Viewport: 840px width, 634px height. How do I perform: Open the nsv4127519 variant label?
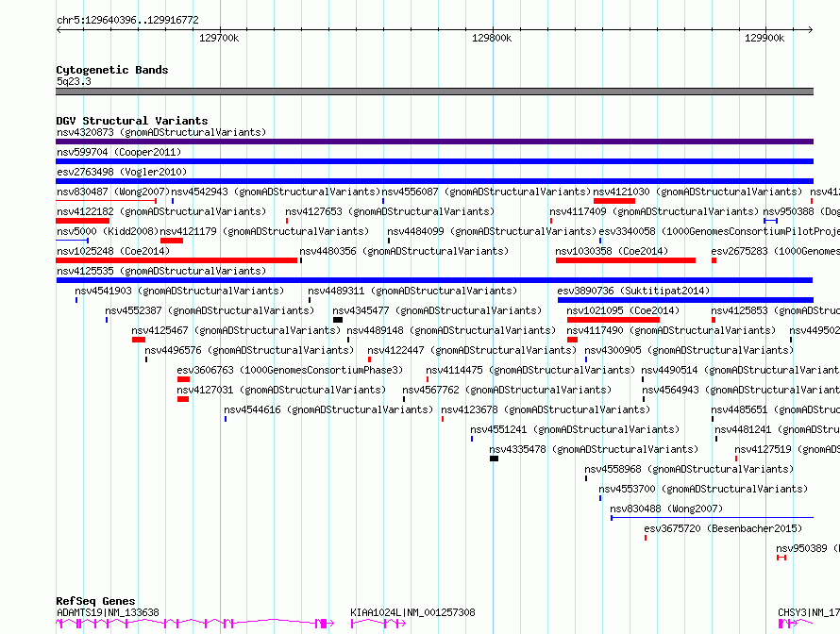click(x=787, y=449)
